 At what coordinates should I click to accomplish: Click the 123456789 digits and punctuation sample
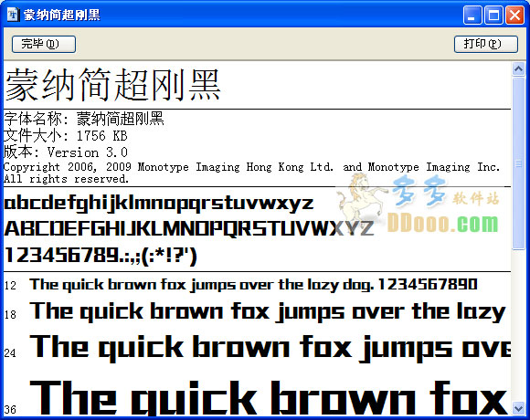[x=101, y=256]
